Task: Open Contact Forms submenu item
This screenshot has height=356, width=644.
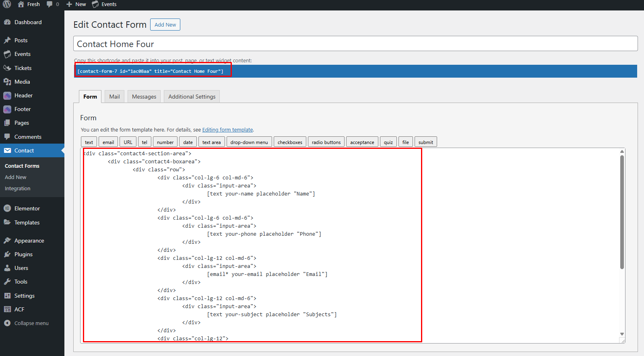Action: tap(22, 166)
